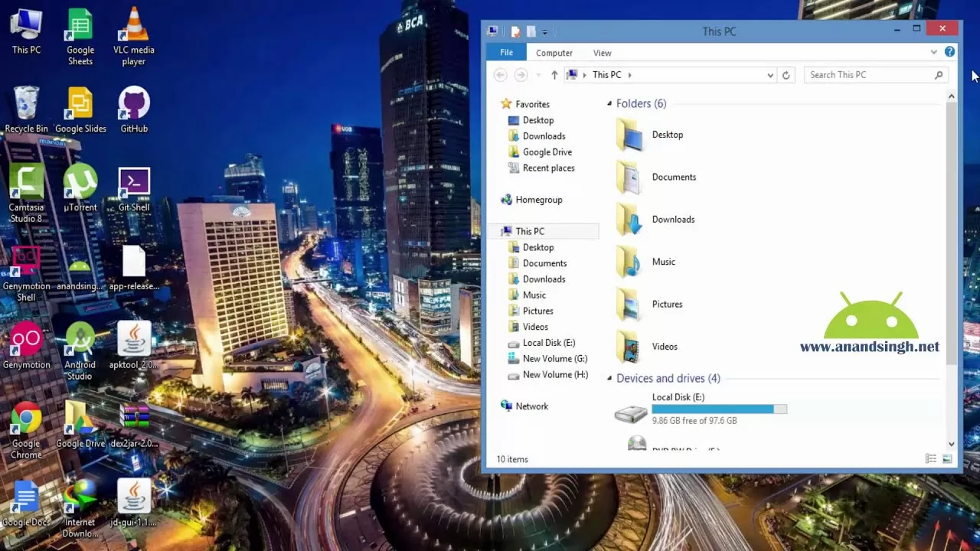The width and height of the screenshot is (980, 551).
Task: Switch to details view in status bar
Action: (931, 459)
